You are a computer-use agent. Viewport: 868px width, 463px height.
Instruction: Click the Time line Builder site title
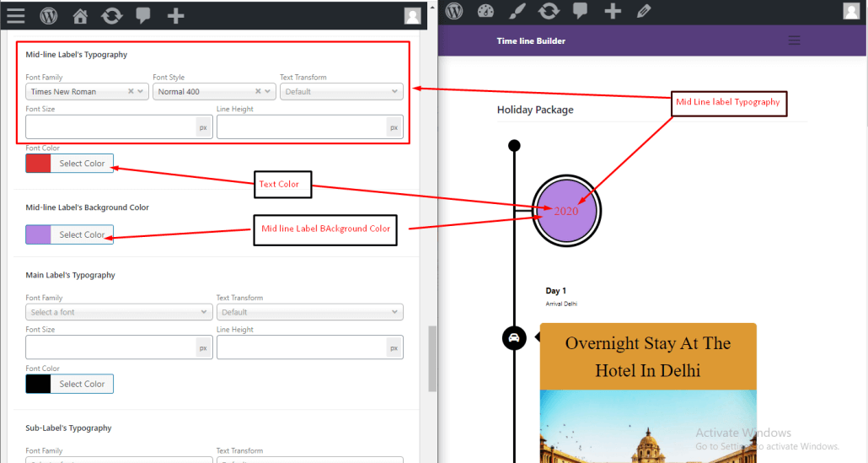tap(531, 40)
